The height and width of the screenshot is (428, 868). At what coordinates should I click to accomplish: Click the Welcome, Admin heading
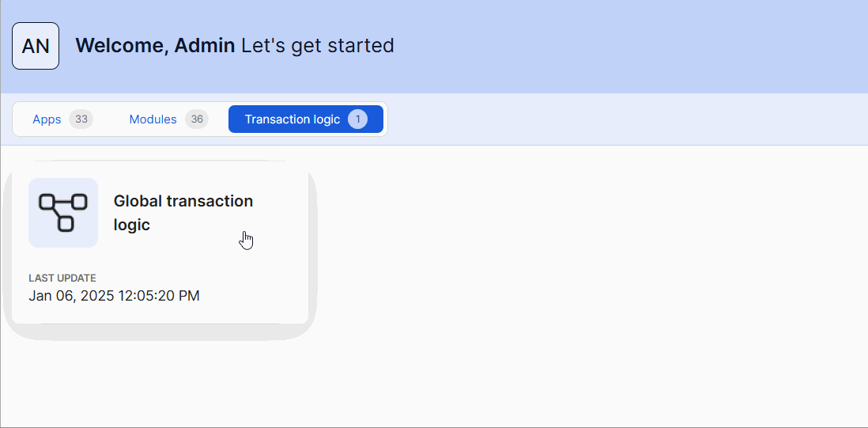pyautogui.click(x=155, y=46)
